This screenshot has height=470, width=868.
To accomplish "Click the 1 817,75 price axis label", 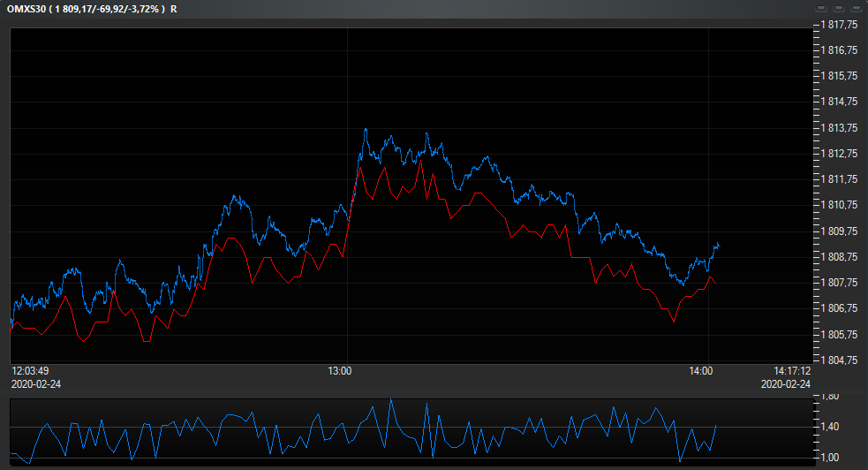I will pos(839,25).
